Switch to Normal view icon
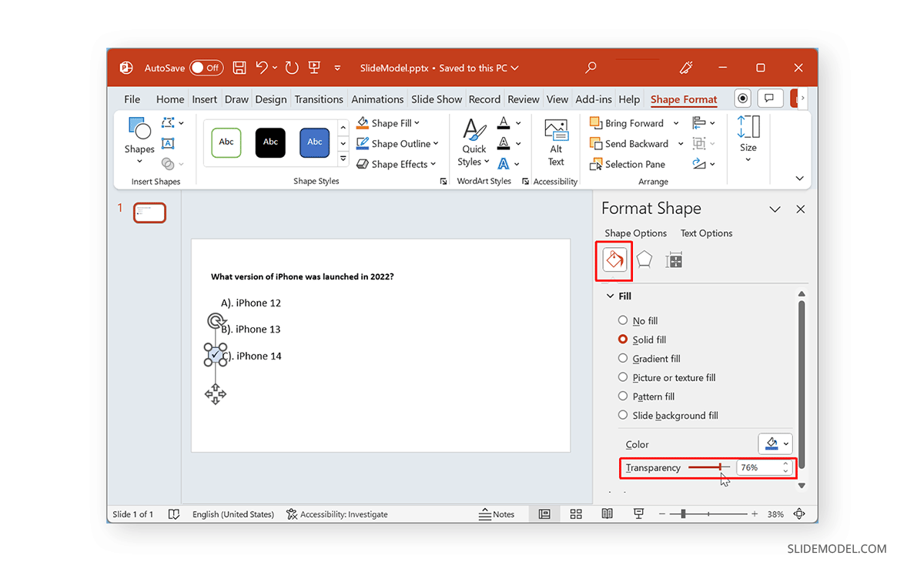The image size is (924, 572). click(544, 514)
